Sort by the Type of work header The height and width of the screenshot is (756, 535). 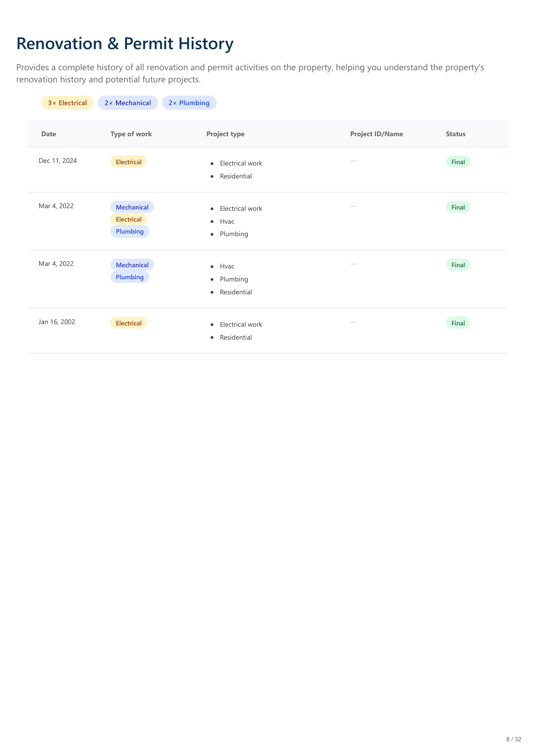[x=131, y=134]
